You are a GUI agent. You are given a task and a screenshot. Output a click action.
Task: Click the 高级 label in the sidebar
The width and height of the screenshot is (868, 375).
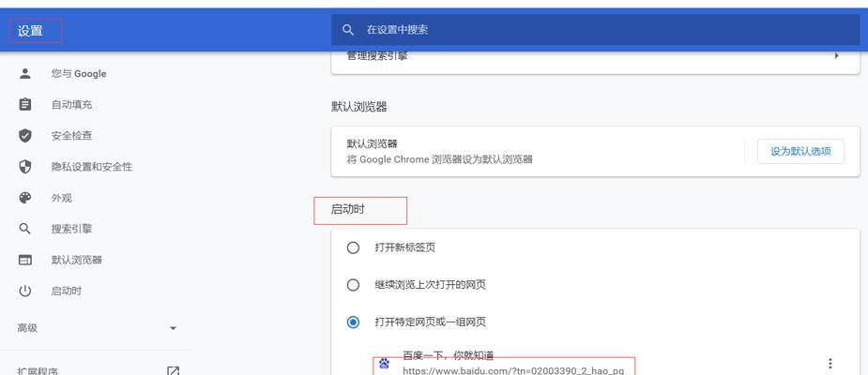coord(27,328)
